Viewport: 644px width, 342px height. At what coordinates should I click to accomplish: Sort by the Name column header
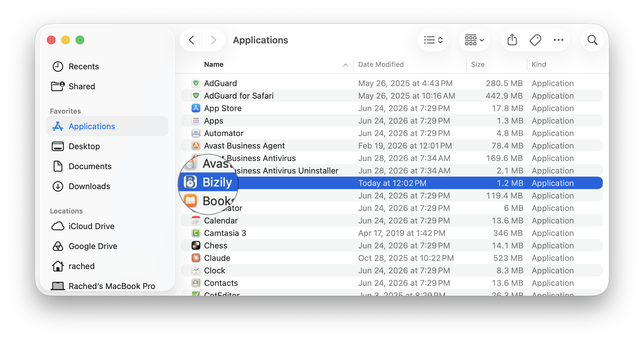click(x=214, y=64)
